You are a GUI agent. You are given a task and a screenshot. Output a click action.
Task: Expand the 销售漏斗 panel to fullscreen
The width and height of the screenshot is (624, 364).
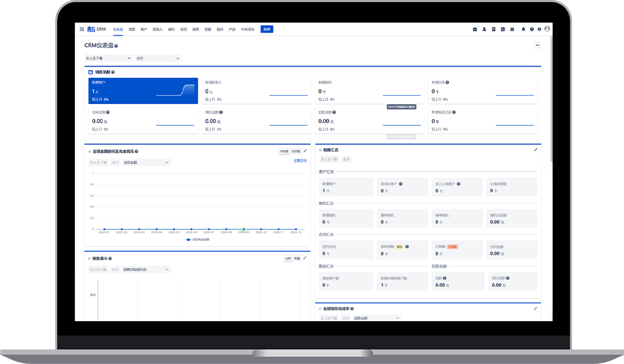305,258
